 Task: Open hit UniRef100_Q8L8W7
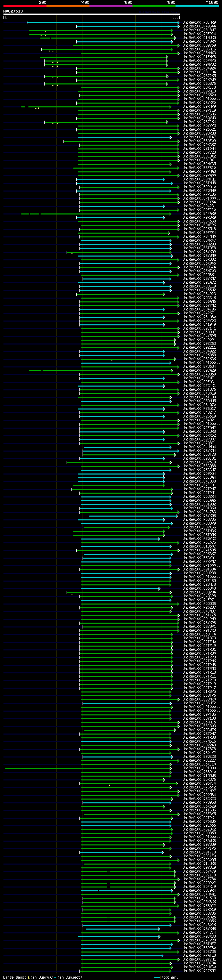pyautogui.click(x=199, y=30)
